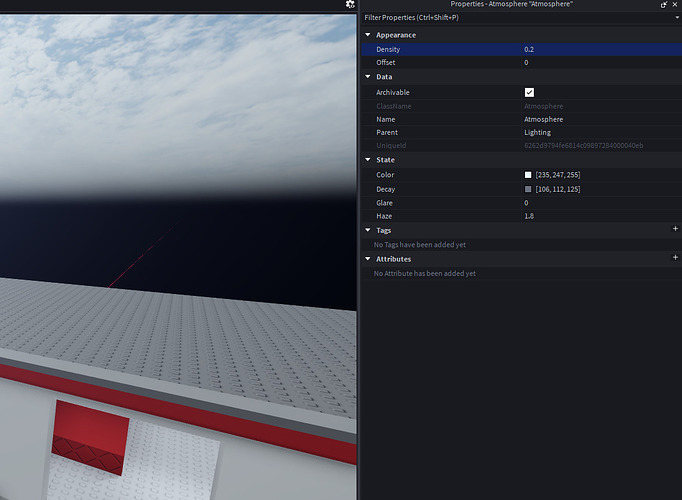
Task: Add a new attribute with plus icon
Action: point(675,257)
